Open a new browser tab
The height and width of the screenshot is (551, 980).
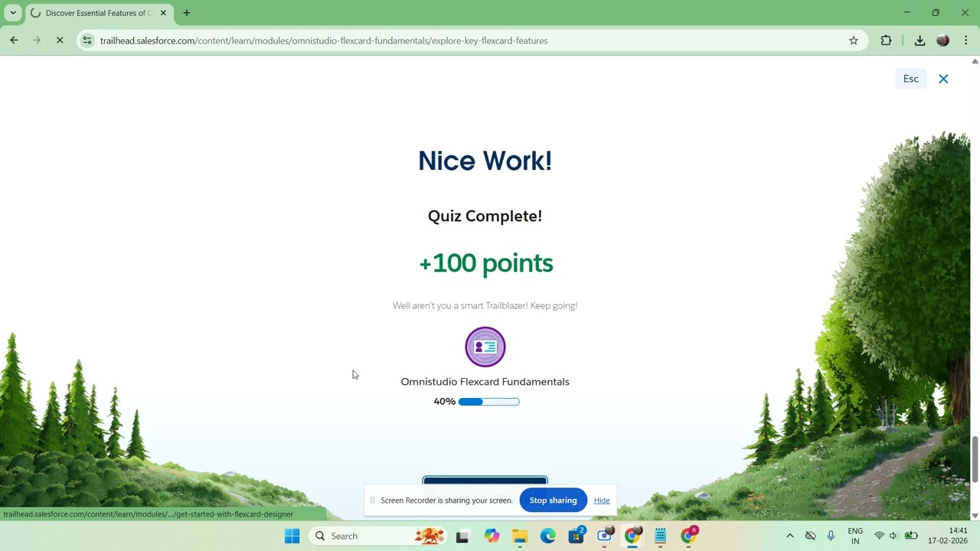[x=187, y=13]
